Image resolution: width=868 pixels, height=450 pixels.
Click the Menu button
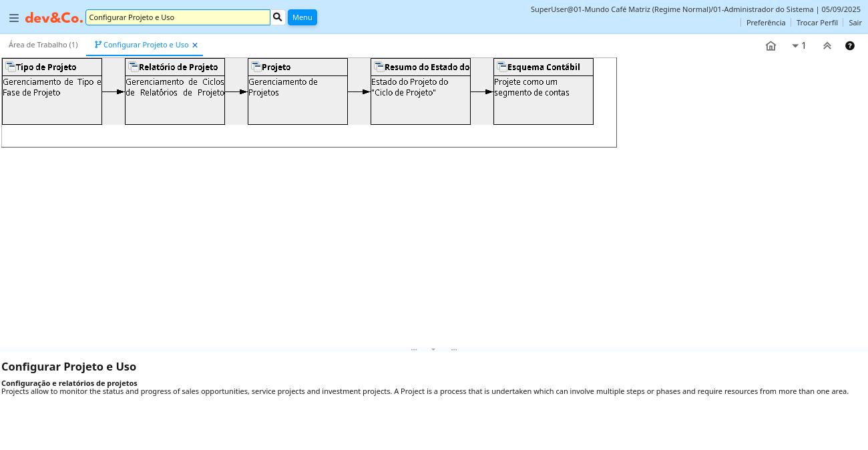(302, 17)
